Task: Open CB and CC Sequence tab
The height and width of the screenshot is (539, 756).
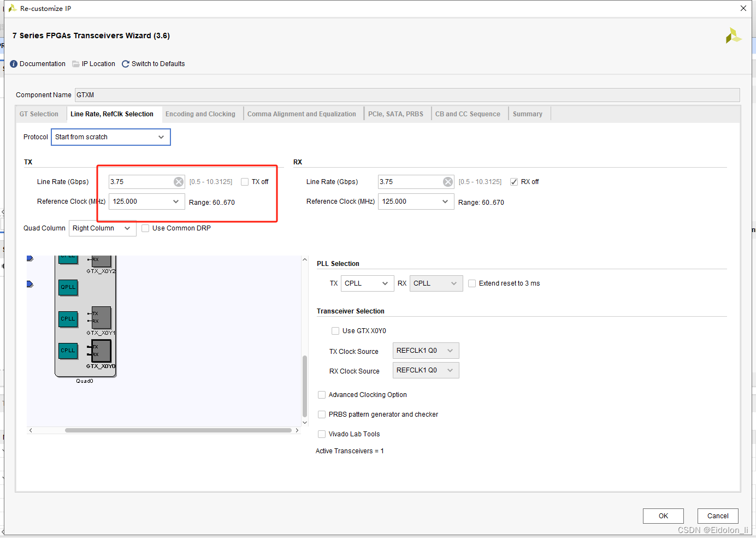Action: click(x=468, y=114)
